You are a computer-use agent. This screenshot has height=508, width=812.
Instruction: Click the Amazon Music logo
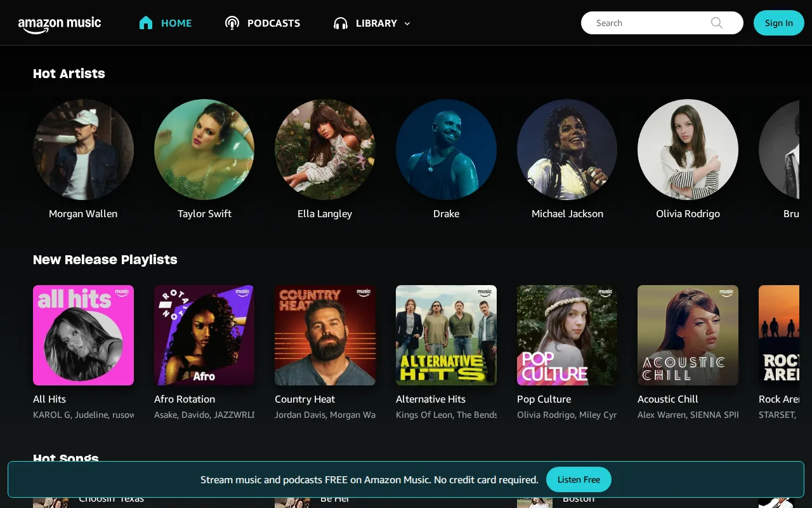click(60, 25)
